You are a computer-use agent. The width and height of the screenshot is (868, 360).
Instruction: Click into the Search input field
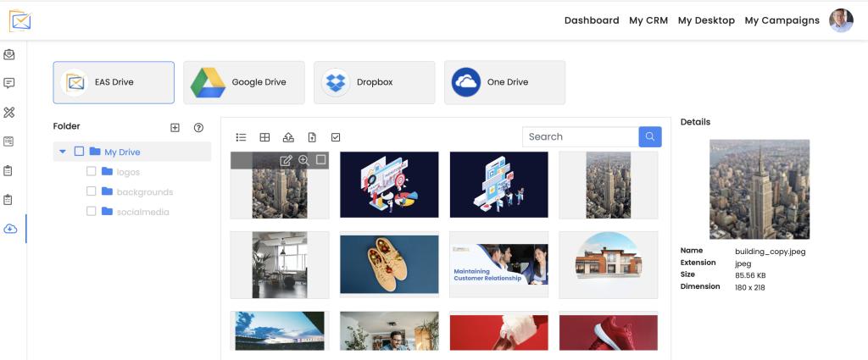click(580, 136)
